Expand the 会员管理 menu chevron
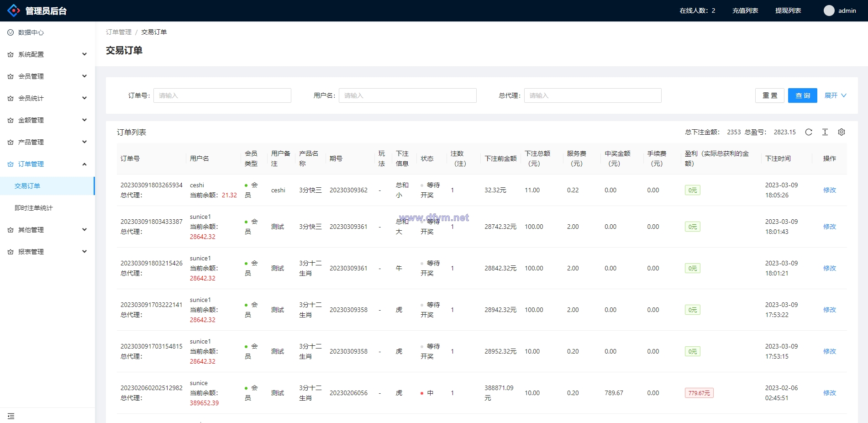Screen dimensions: 868x423 (x=84, y=76)
